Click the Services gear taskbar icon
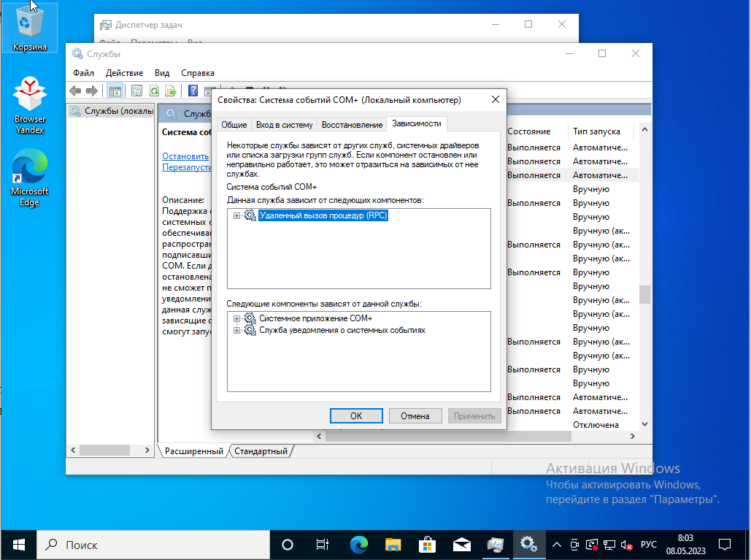The height and width of the screenshot is (560, 751). [528, 545]
